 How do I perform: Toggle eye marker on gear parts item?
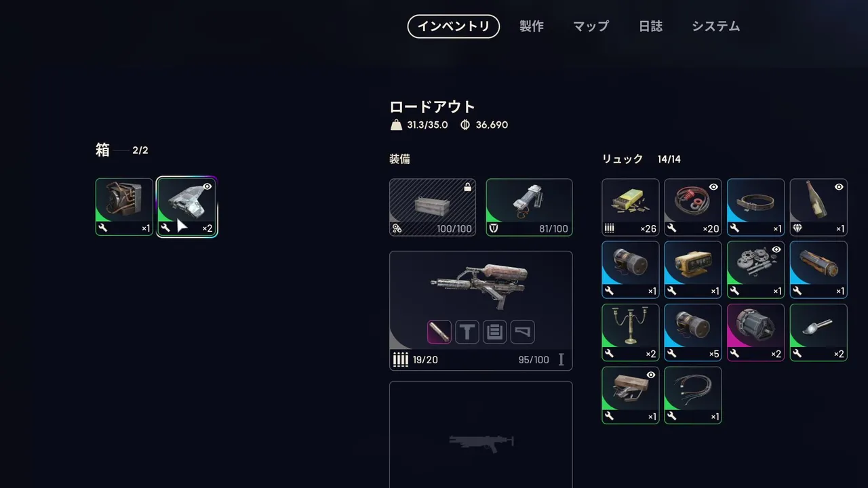pyautogui.click(x=776, y=249)
